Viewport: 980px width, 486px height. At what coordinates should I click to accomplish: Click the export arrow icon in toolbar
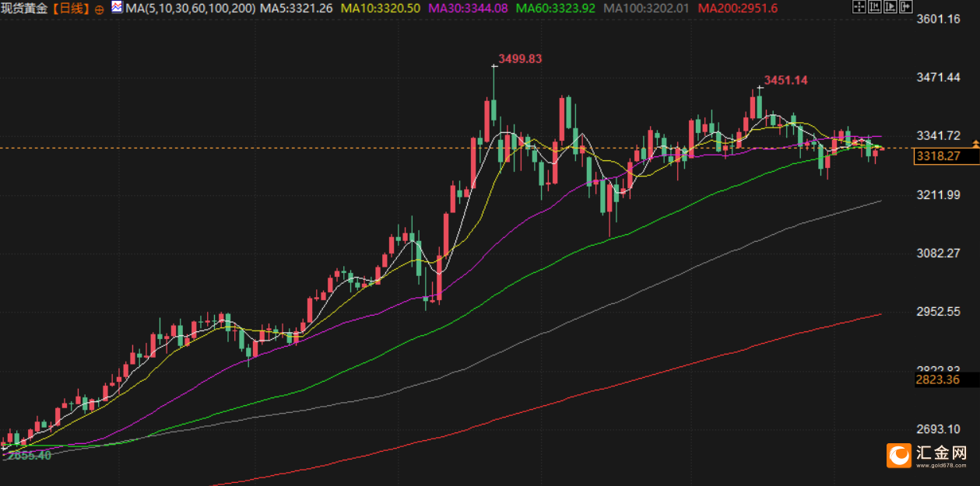click(906, 6)
